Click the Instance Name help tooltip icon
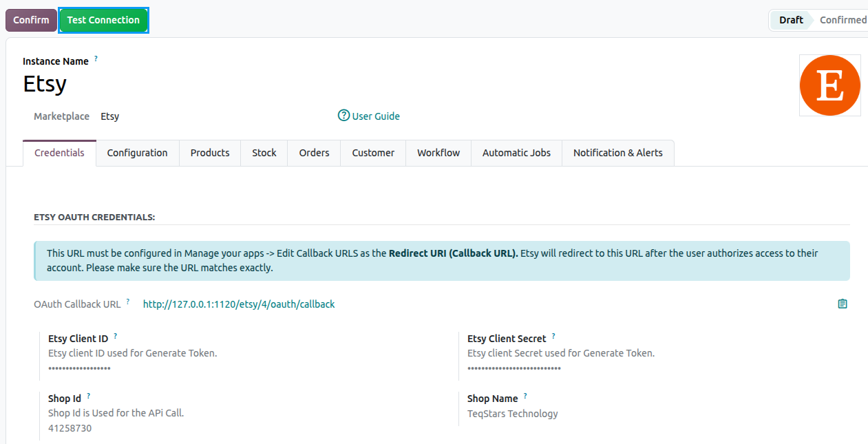This screenshot has width=868, height=444. click(x=96, y=59)
